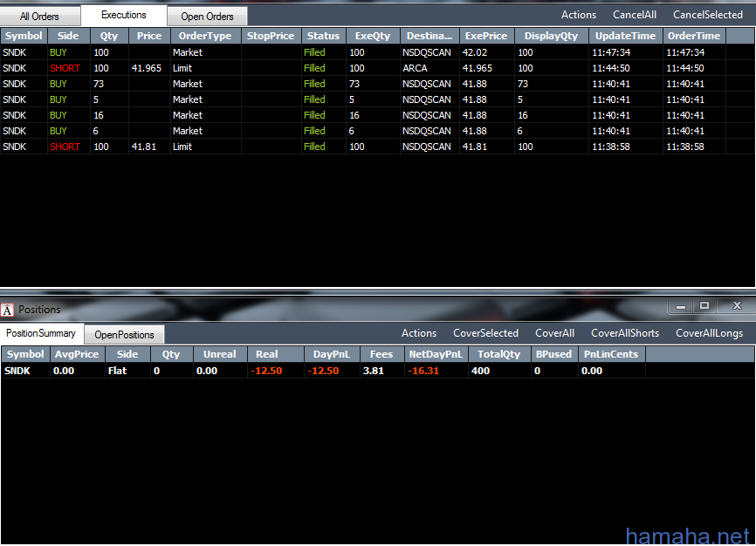Image resolution: width=756 pixels, height=546 pixels.
Task: Select the SNDK row in Positions summary
Action: pyautogui.click(x=377, y=371)
